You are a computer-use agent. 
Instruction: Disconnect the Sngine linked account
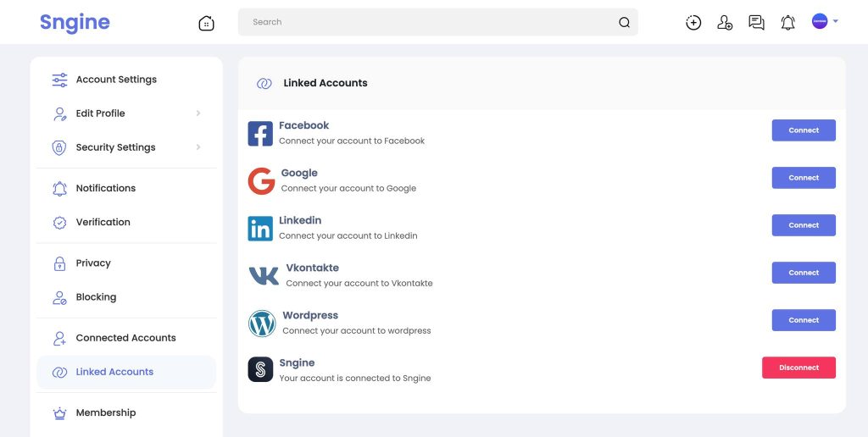(798, 368)
